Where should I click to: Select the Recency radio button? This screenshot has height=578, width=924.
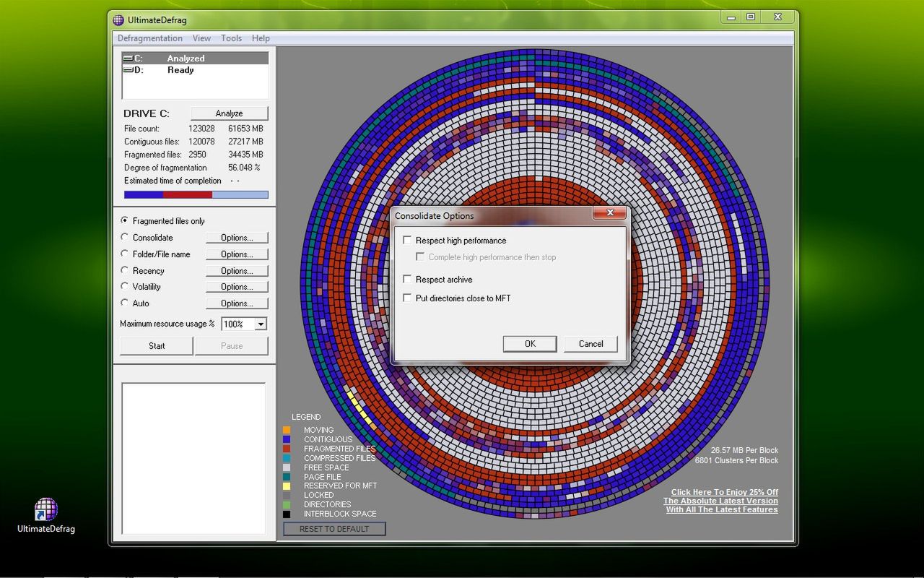125,270
